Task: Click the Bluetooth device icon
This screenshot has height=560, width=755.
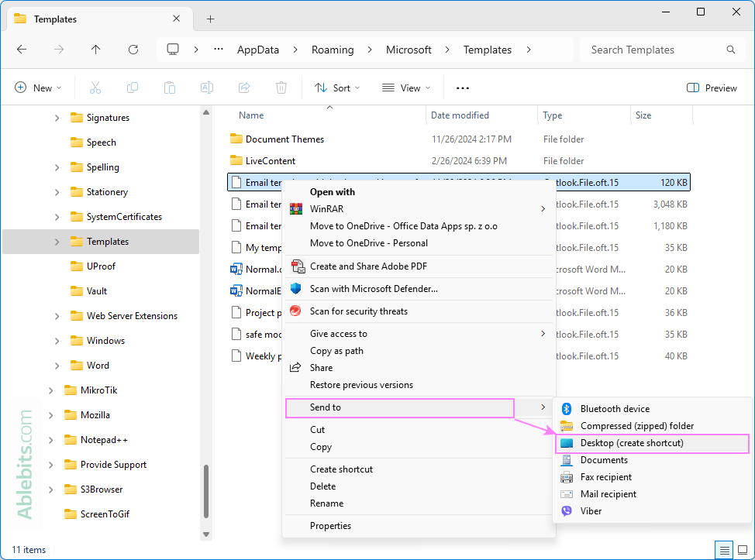Action: (x=567, y=409)
